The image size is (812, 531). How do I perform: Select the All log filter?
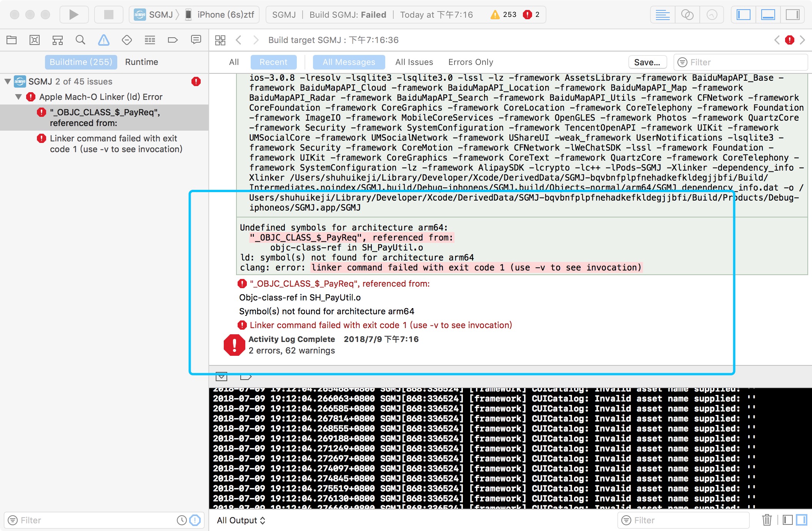coord(234,62)
